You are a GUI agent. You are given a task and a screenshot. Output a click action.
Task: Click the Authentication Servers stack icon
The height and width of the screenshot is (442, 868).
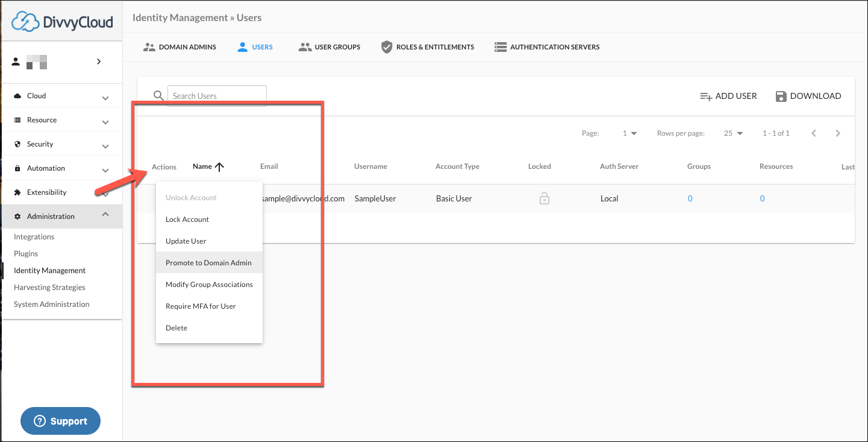tap(500, 47)
